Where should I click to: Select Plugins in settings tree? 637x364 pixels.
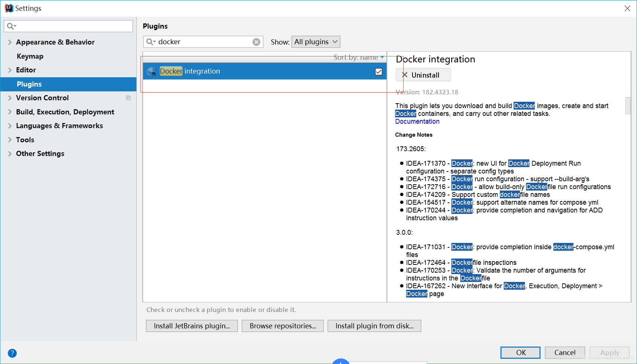point(68,84)
